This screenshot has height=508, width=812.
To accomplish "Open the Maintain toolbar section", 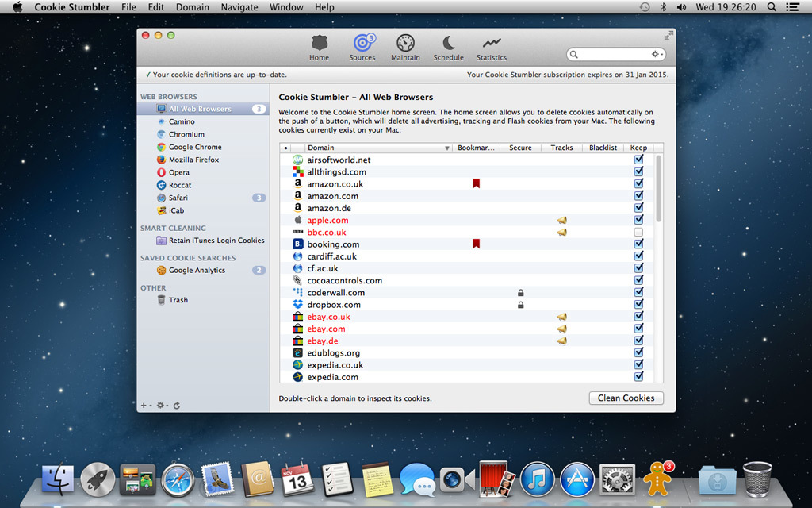I will tap(405, 48).
